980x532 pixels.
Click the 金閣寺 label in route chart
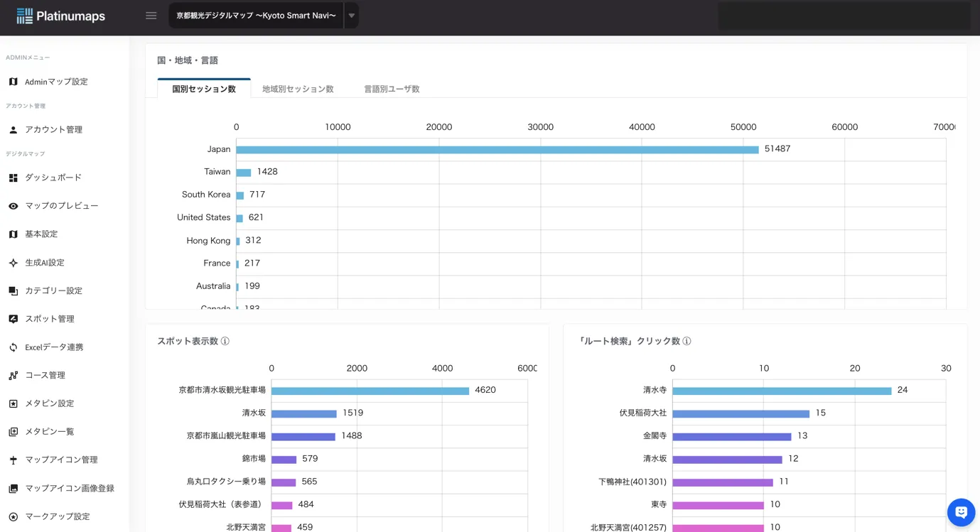[x=655, y=436]
